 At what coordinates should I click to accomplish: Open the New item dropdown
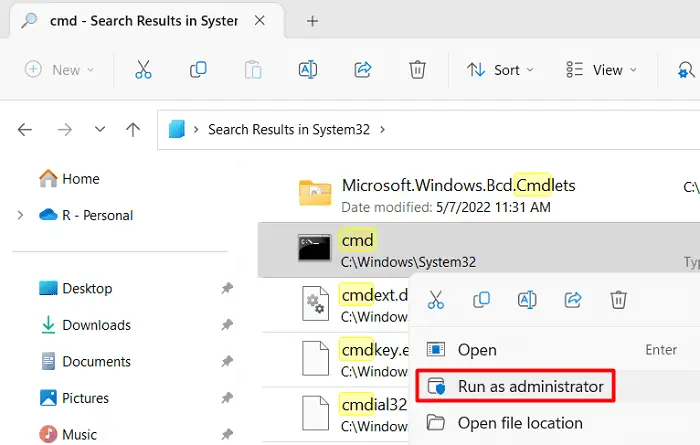tap(59, 70)
